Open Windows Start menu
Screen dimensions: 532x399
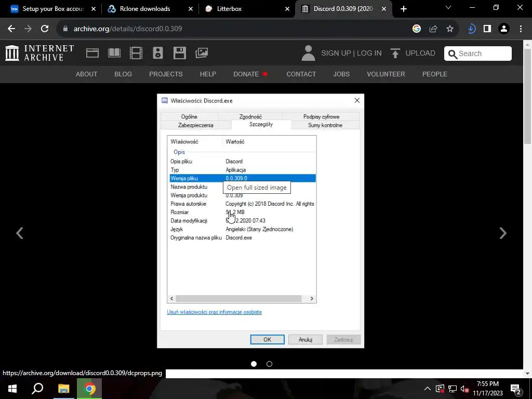point(12,389)
